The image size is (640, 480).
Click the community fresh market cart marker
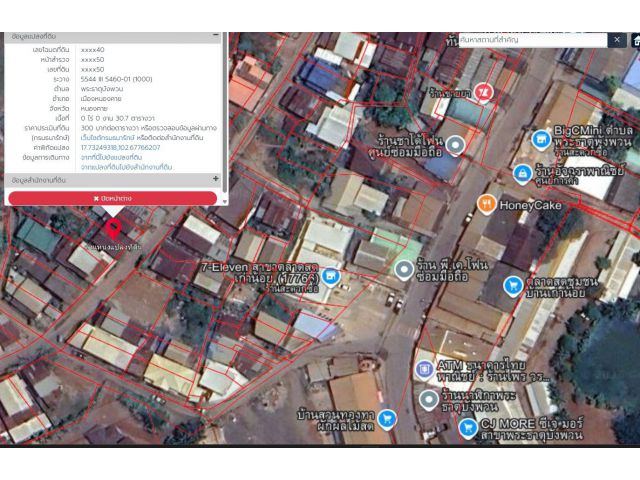(513, 286)
